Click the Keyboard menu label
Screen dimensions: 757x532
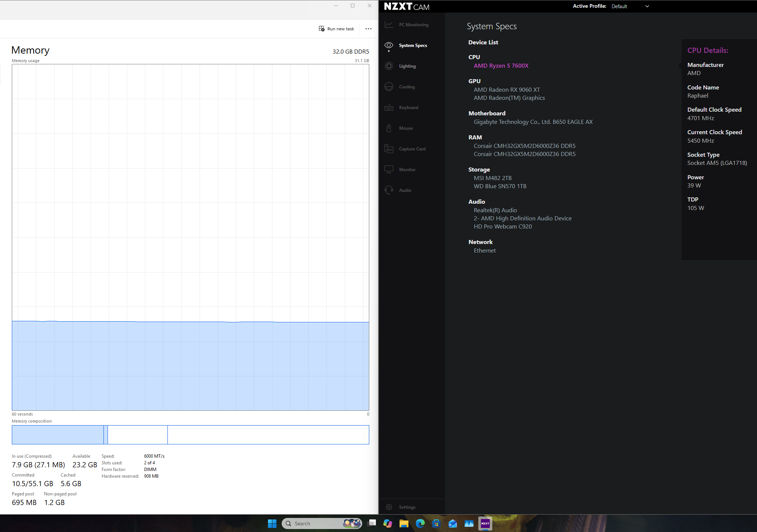[409, 108]
